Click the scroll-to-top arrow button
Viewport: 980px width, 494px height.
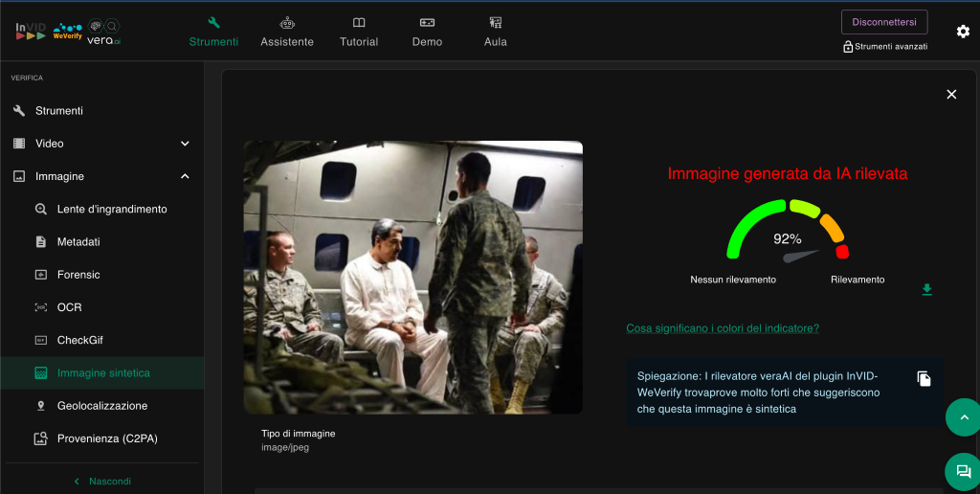click(x=963, y=417)
